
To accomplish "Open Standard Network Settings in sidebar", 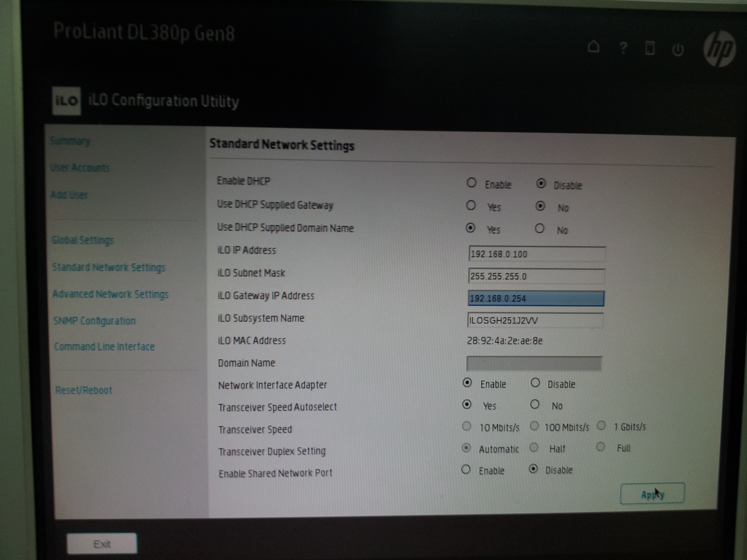I will pos(109,267).
